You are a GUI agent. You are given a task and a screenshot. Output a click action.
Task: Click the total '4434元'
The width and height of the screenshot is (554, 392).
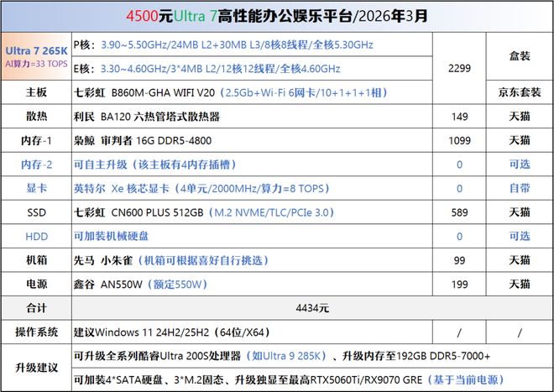[x=312, y=308]
